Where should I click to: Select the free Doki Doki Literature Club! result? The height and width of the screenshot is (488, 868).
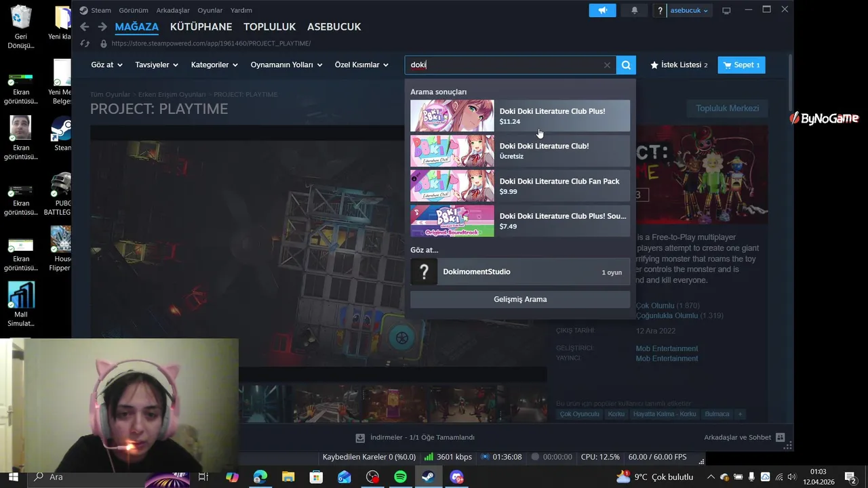520,150
